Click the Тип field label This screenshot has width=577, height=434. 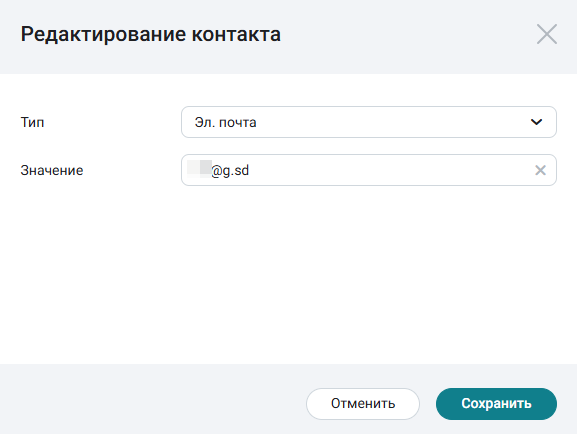pyautogui.click(x=32, y=122)
